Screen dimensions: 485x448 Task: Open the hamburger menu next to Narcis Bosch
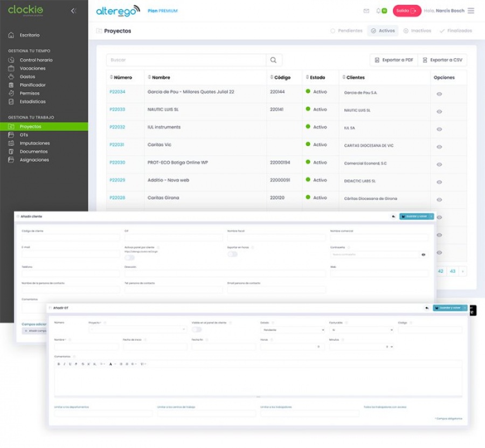[471, 11]
